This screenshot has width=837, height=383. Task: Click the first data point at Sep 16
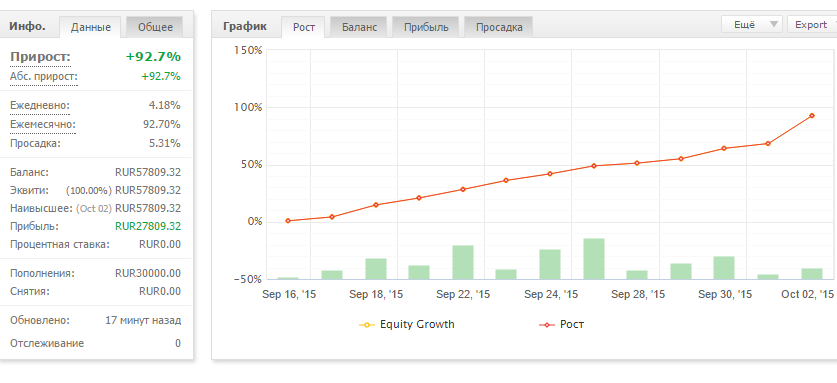[x=288, y=221]
